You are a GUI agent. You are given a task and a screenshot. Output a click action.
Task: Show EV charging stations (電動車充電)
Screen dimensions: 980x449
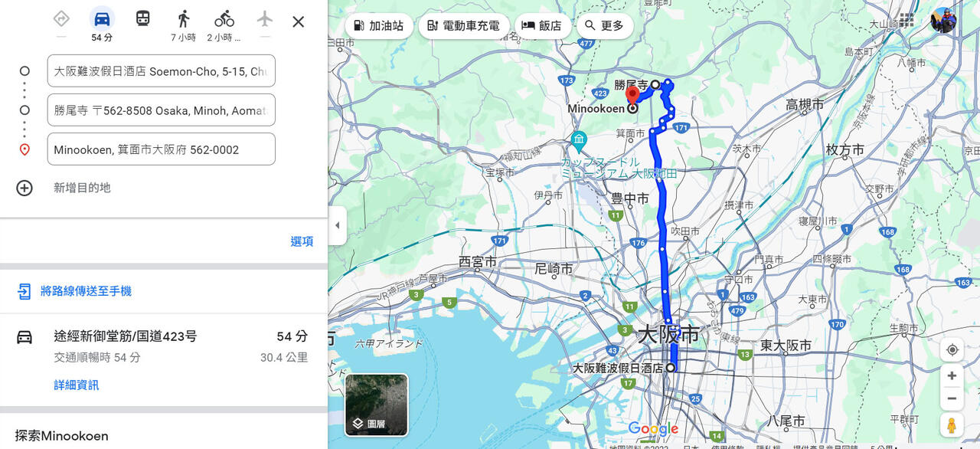tap(463, 25)
